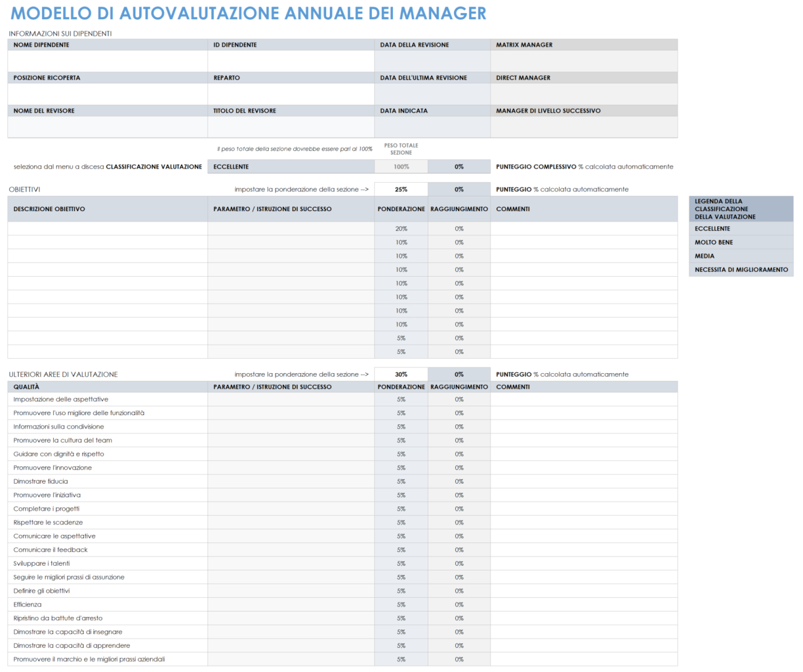Edit the NOME DEL REVISORE field

(x=107, y=127)
